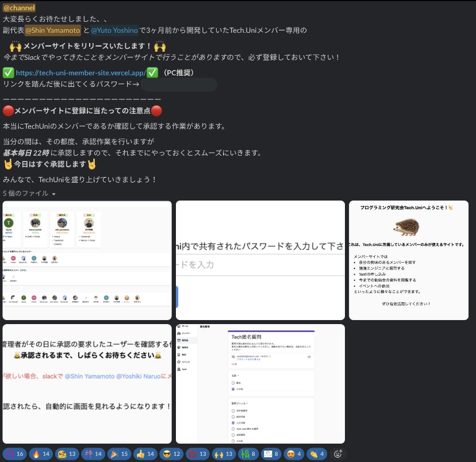The height and width of the screenshot is (462, 476).
Task: Click the メンバーサイトをリリースいたします heading text
Action: click(87, 46)
